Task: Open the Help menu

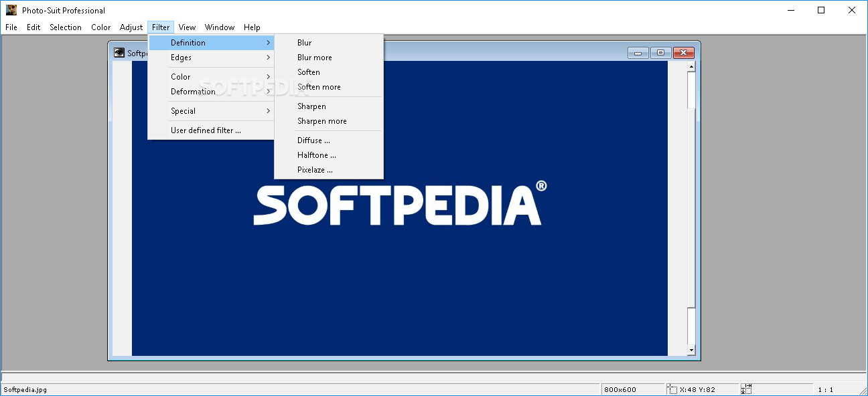Action: click(252, 27)
